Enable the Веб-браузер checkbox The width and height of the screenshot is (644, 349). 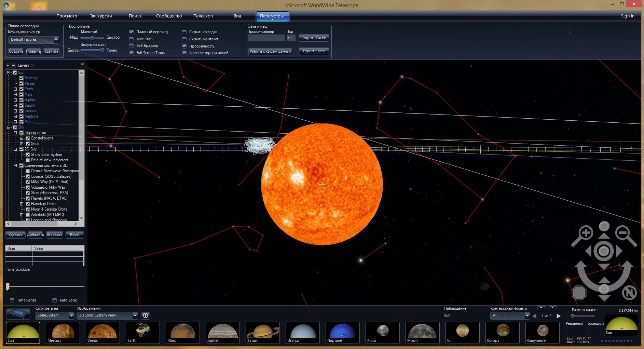(x=132, y=45)
